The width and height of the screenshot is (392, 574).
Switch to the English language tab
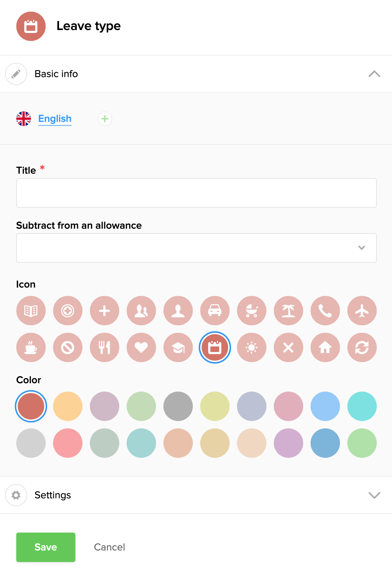click(55, 119)
